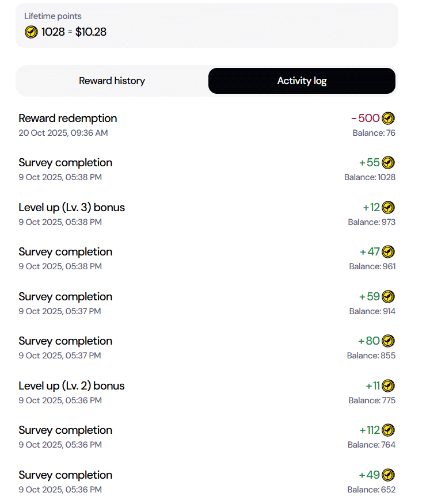Screen dimensions: 430x504
Task: Click the 20 Oct 2025, 09:36 AM timestamp
Action: 63,133
